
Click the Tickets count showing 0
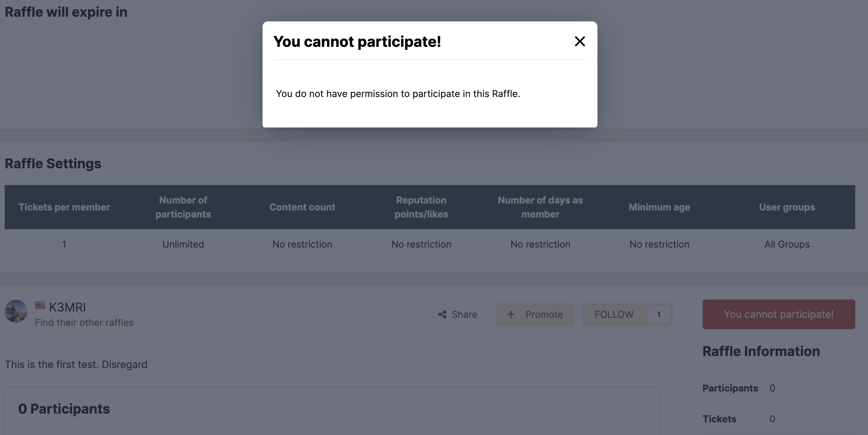(x=772, y=419)
